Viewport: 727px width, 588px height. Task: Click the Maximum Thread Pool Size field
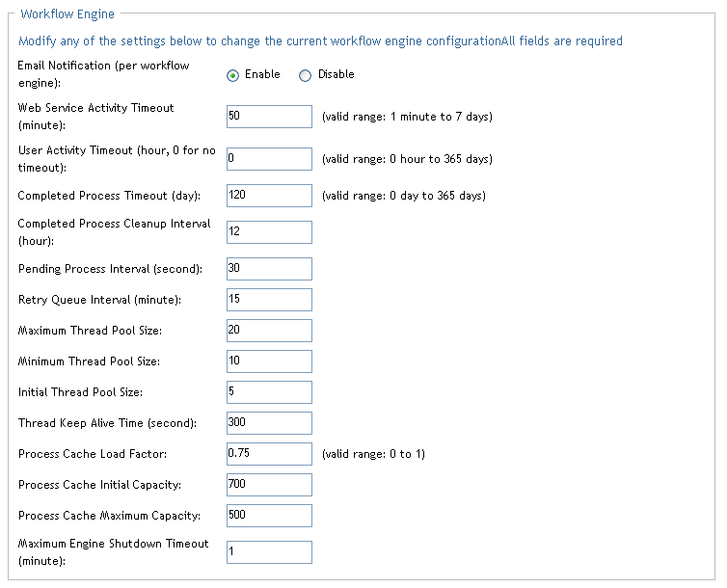(269, 331)
